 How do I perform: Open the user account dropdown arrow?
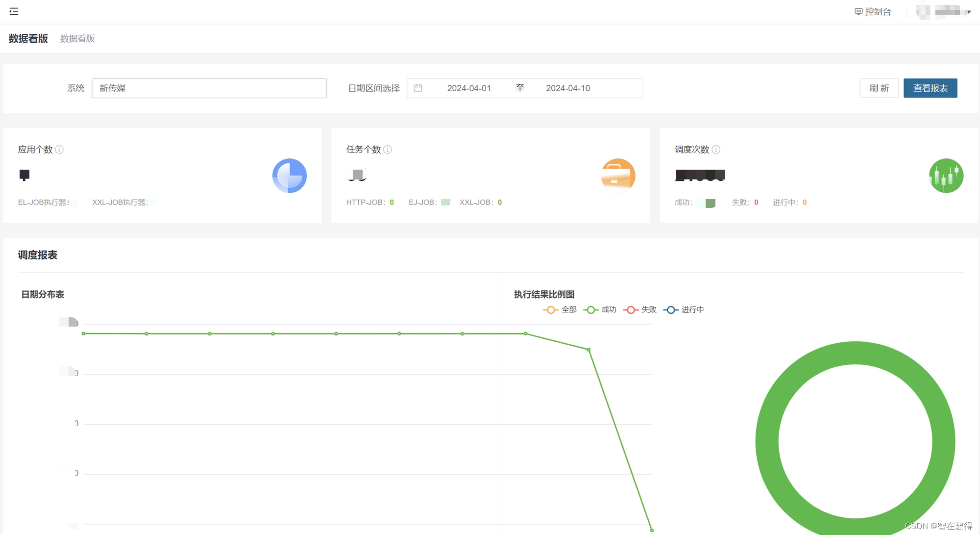[969, 12]
